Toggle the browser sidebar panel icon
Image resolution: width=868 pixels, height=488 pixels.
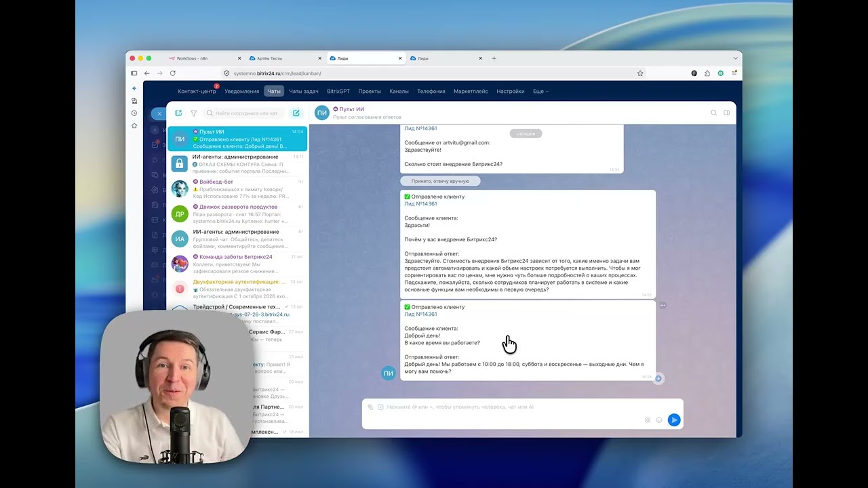134,73
